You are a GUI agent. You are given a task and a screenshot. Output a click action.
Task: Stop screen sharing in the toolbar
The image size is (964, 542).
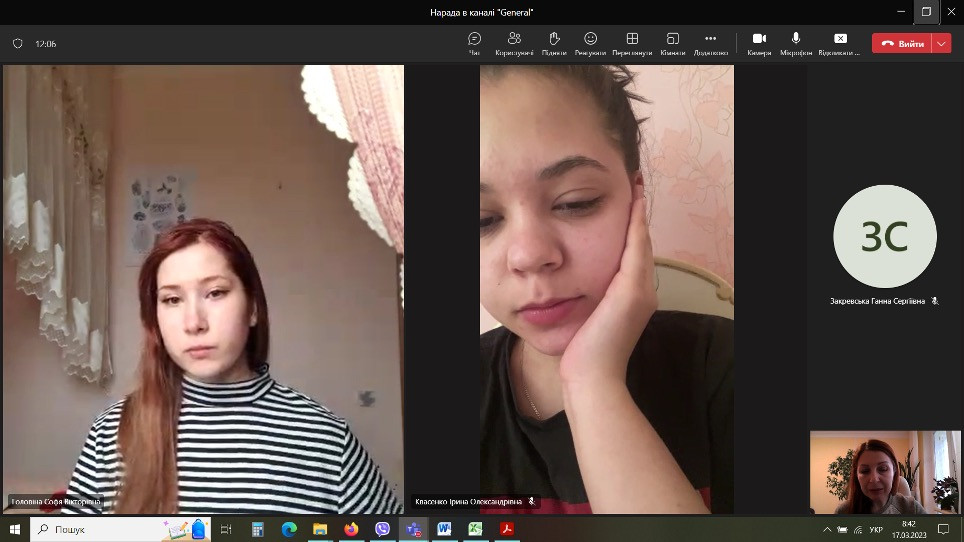click(839, 43)
